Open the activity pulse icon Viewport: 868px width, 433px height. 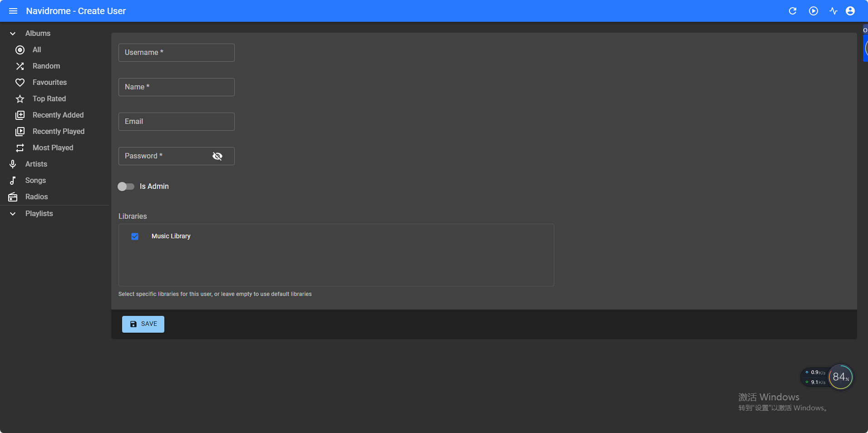tap(833, 11)
